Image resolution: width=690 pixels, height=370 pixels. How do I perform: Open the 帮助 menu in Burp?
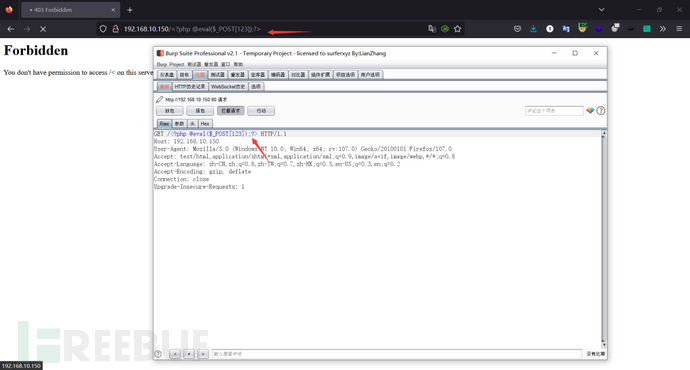pyautogui.click(x=238, y=64)
